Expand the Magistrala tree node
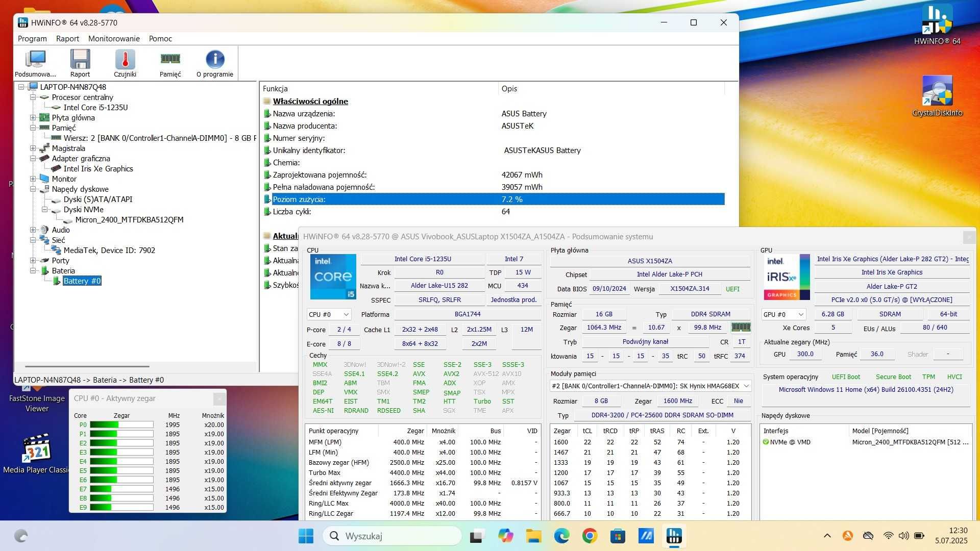This screenshot has height=551, width=980. pos(33,148)
